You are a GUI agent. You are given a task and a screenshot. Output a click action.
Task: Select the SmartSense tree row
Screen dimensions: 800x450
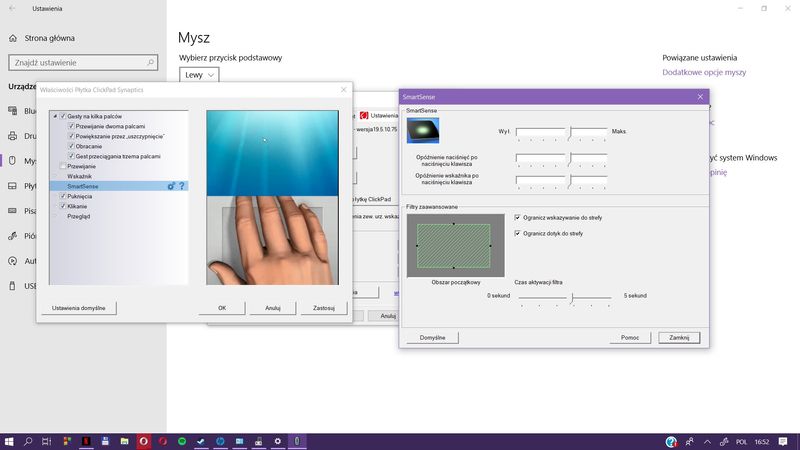point(119,186)
